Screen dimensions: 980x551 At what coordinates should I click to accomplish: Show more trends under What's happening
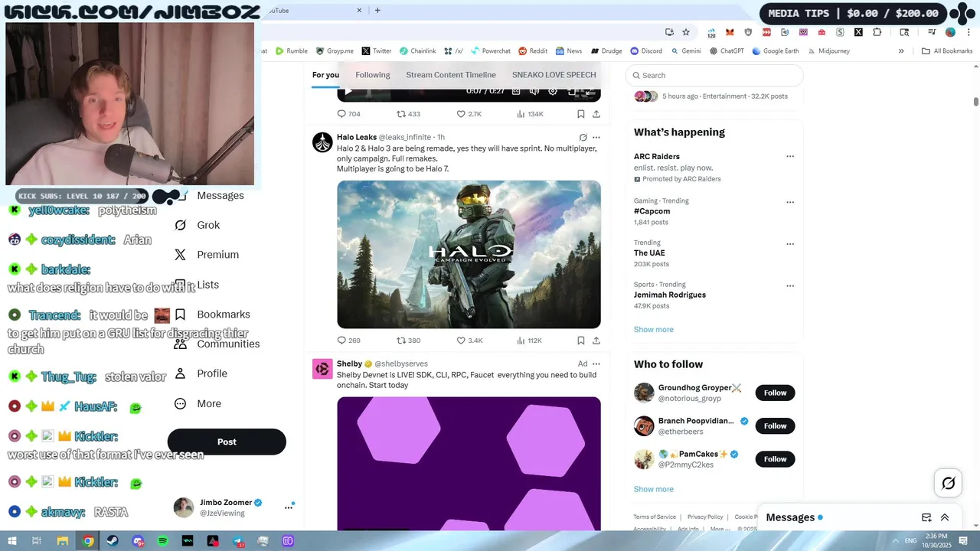click(x=654, y=329)
